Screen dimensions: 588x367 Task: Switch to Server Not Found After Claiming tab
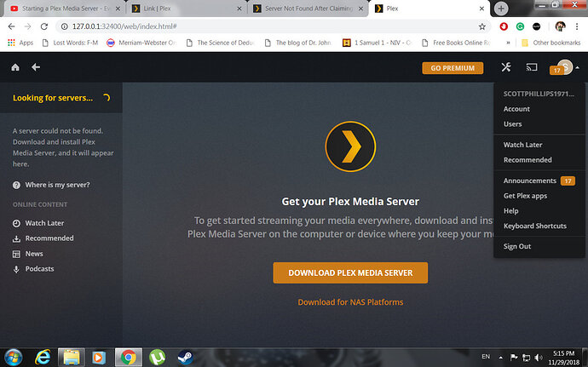308,9
